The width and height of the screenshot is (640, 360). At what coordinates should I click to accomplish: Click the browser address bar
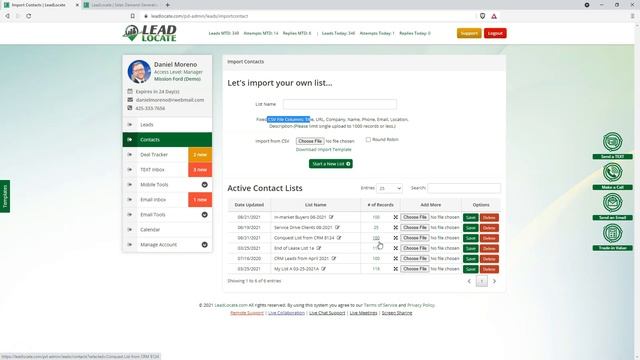click(310, 16)
